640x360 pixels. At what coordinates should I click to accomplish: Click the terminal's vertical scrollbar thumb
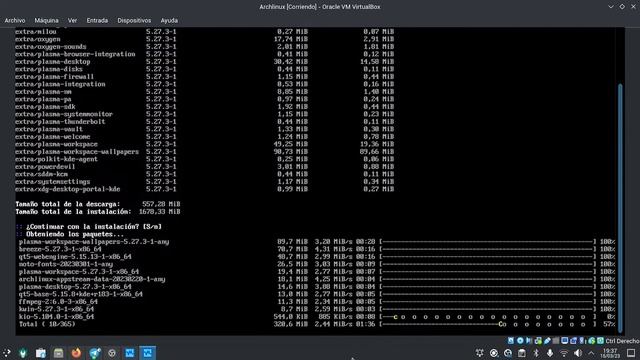tap(620, 207)
